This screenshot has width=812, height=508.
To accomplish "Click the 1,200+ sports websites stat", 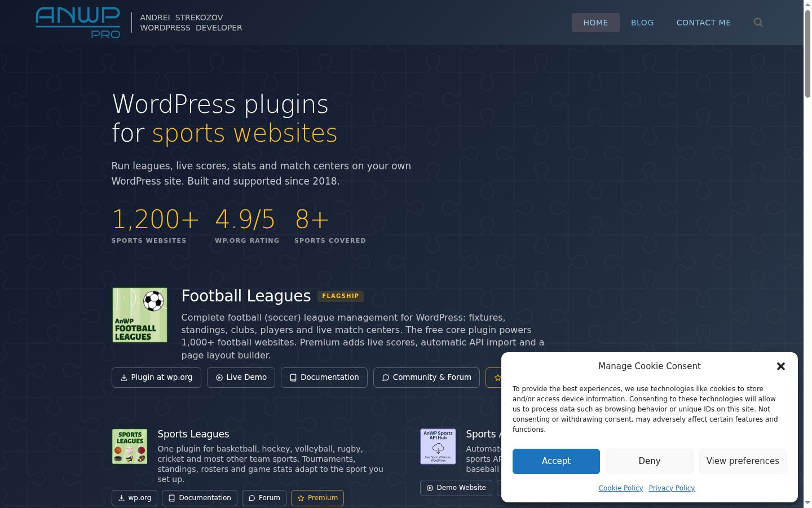I will (x=155, y=226).
